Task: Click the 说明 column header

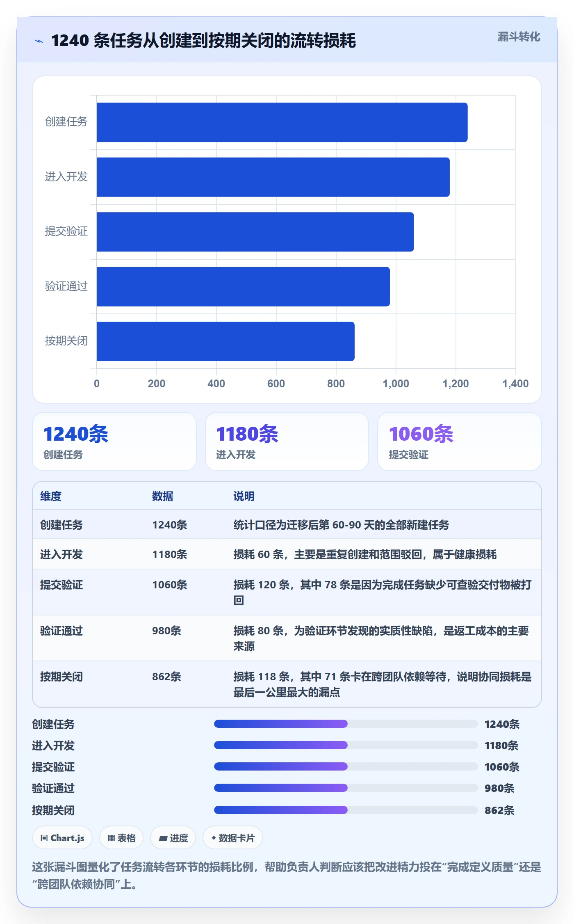Action: [244, 496]
